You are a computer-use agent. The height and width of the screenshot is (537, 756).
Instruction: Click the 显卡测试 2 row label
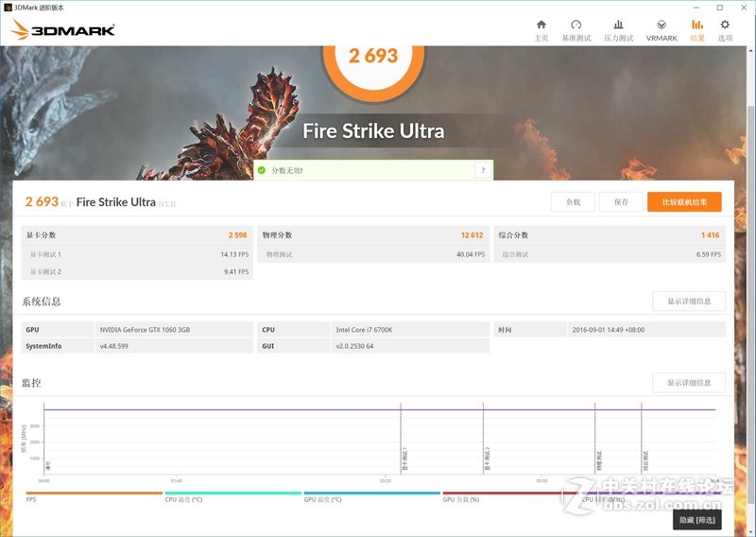(x=45, y=271)
